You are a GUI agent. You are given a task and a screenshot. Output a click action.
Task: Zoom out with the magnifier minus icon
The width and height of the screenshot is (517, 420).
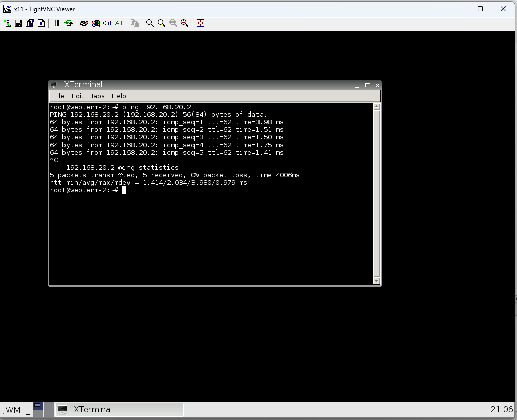tap(161, 23)
